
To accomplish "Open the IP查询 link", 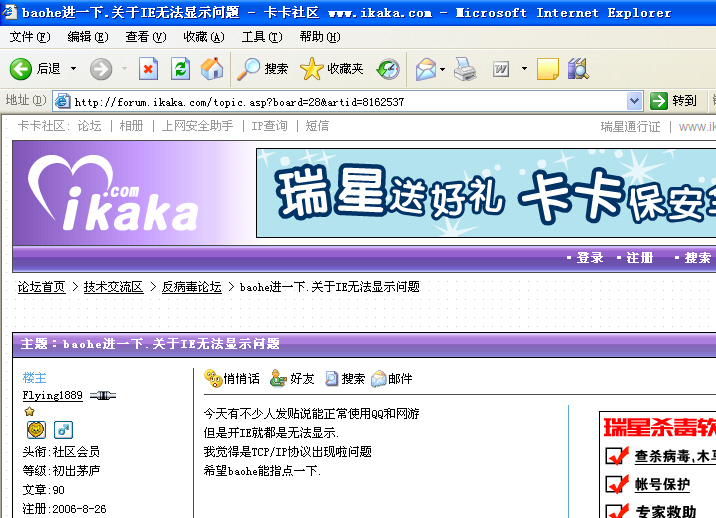I will (x=269, y=126).
